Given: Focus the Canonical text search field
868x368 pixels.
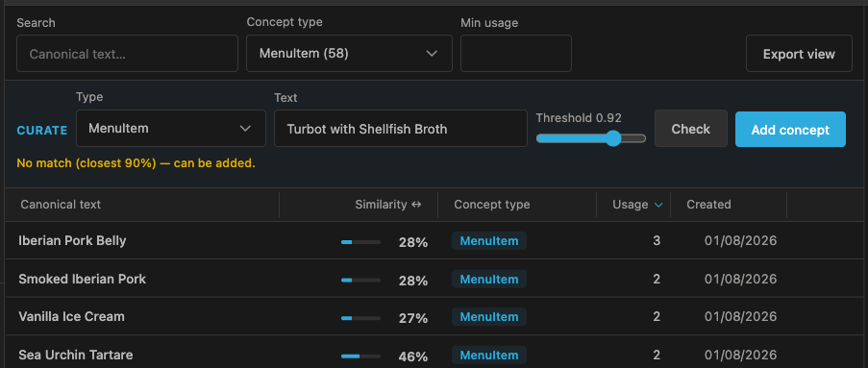Looking at the screenshot, I should pyautogui.click(x=127, y=54).
